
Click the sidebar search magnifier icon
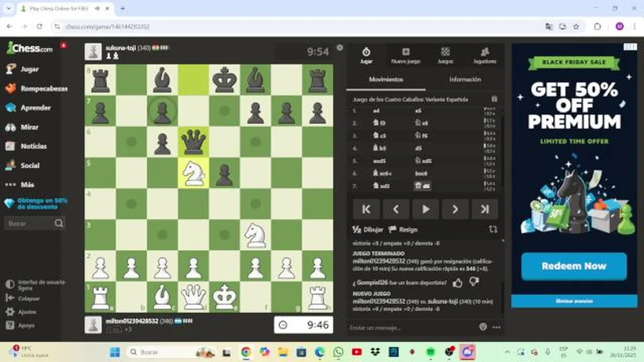pyautogui.click(x=59, y=223)
